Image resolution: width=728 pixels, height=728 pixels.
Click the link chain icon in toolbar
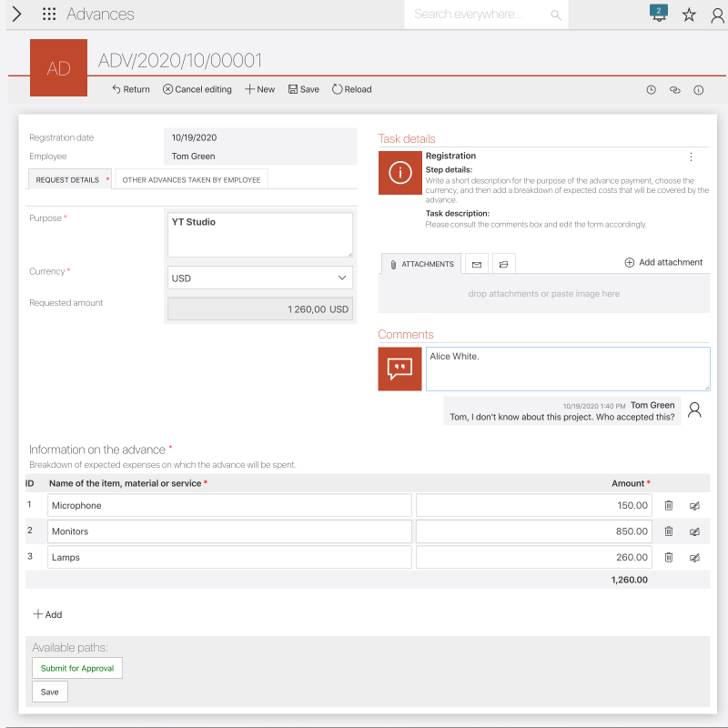click(x=674, y=90)
